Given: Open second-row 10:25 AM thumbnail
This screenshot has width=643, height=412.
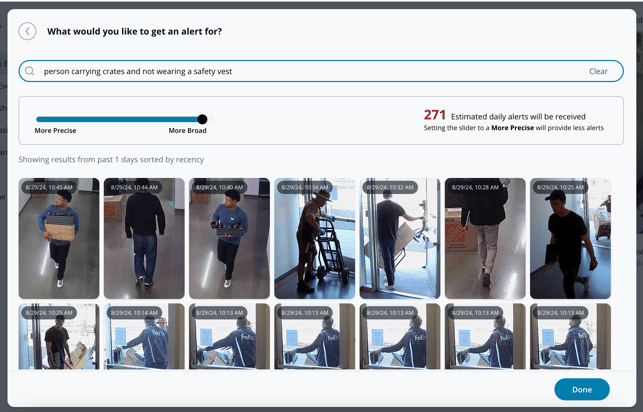Looking at the screenshot, I should tap(59, 337).
